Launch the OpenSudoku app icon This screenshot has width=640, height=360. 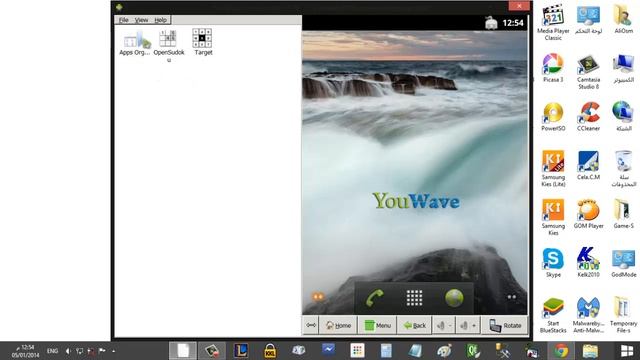click(169, 45)
